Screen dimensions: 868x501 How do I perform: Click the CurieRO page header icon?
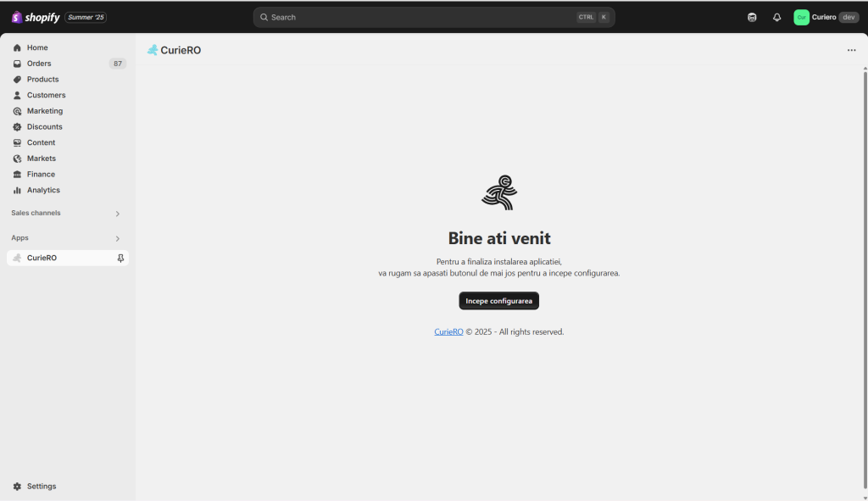153,50
